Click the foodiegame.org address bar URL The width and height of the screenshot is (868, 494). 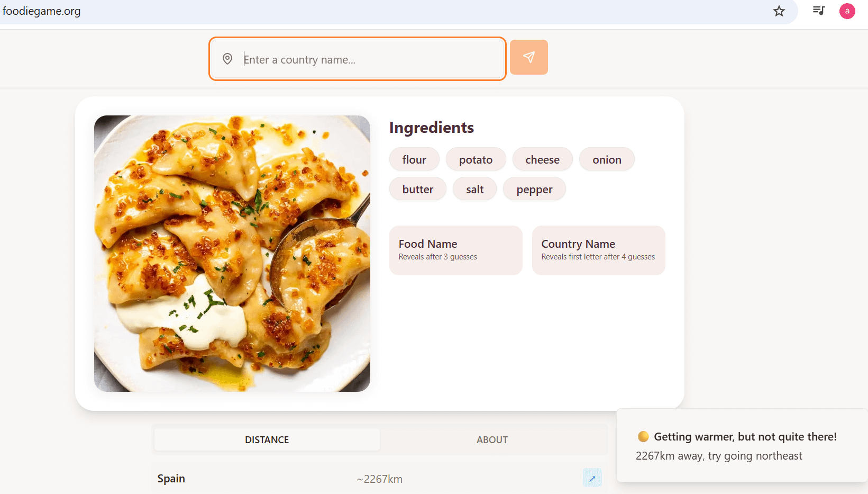(42, 11)
